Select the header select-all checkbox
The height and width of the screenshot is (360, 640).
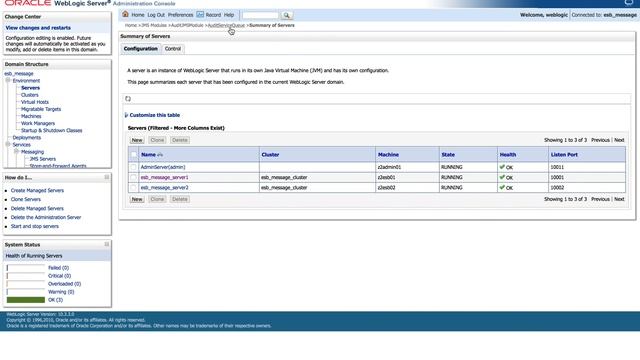(133, 155)
